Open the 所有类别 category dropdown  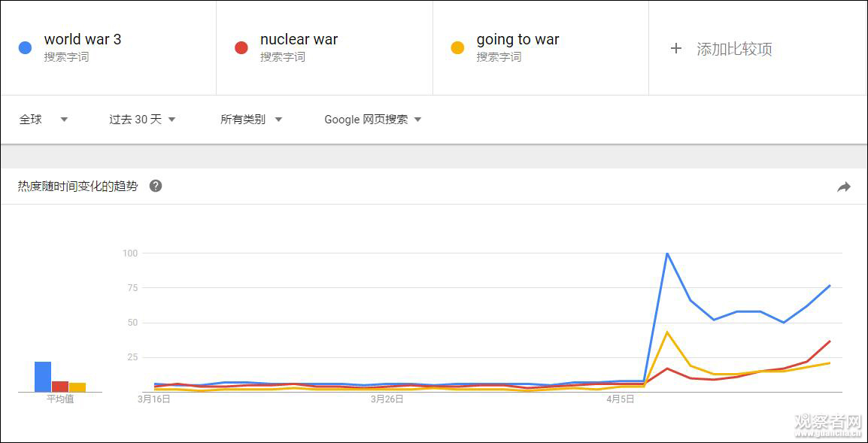[251, 120]
